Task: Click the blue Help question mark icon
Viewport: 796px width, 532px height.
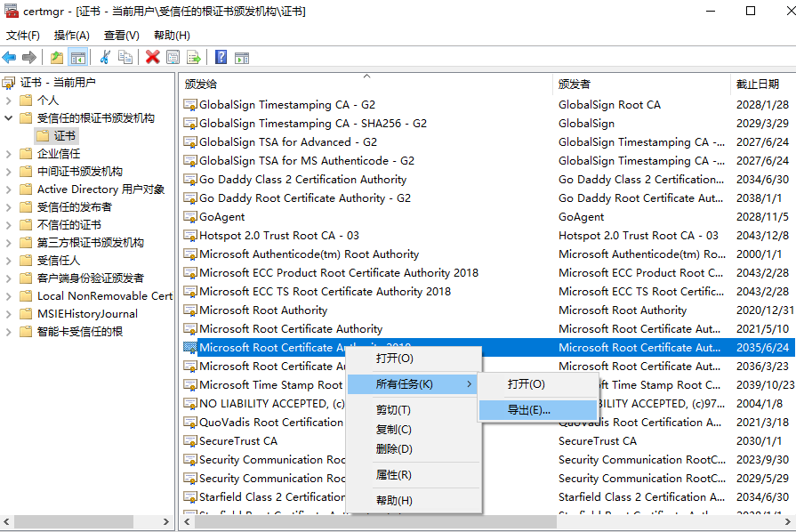Action: point(221,57)
